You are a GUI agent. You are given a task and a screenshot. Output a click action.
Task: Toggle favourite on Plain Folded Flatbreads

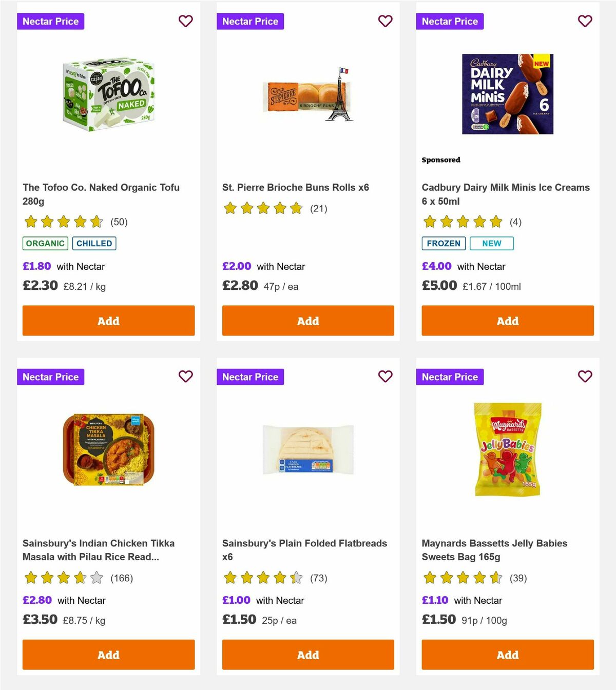coord(385,376)
